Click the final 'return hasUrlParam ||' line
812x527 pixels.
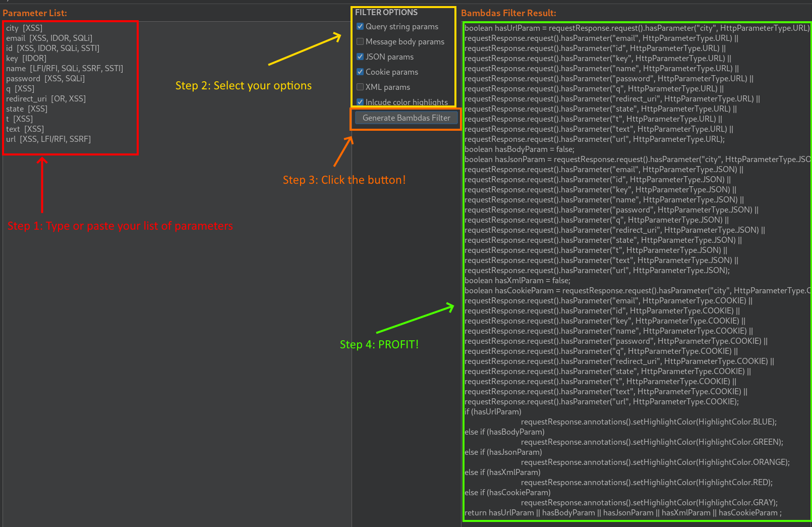point(623,512)
